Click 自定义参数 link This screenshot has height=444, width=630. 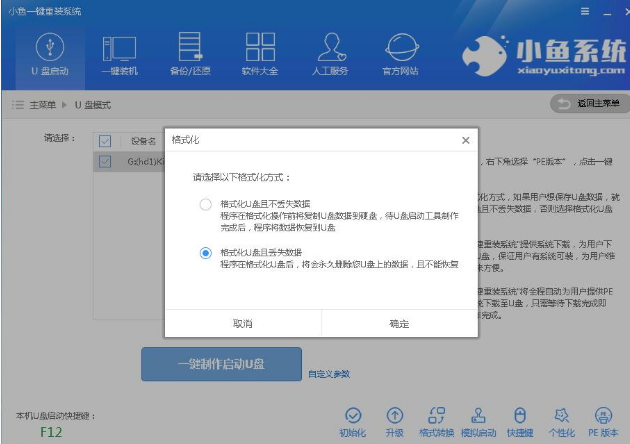329,374
